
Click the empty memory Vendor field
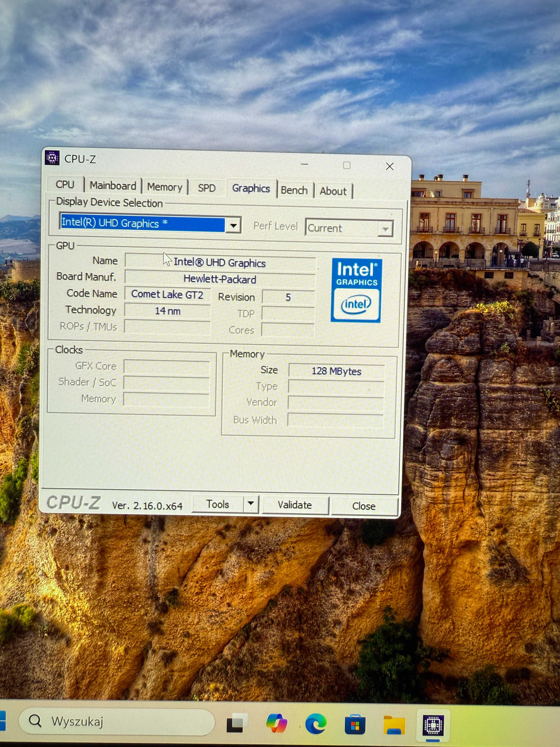[336, 404]
